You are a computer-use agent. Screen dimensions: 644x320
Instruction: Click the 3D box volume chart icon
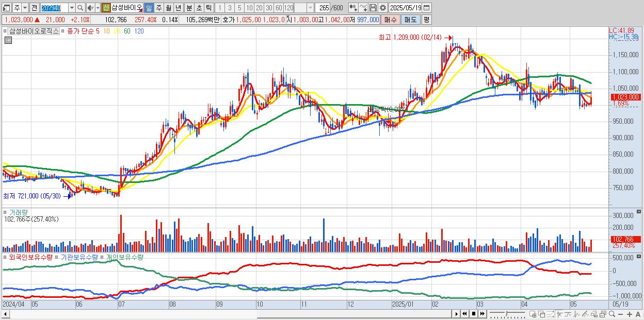(x=594, y=314)
